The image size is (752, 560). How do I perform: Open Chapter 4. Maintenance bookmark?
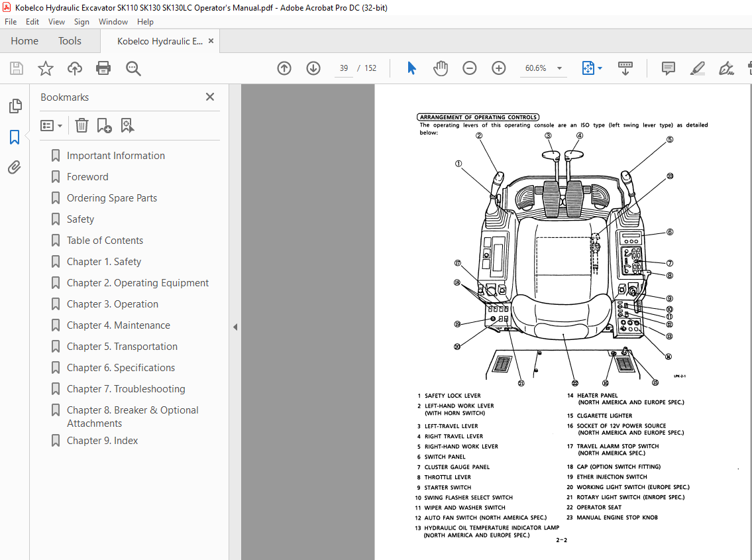[119, 325]
